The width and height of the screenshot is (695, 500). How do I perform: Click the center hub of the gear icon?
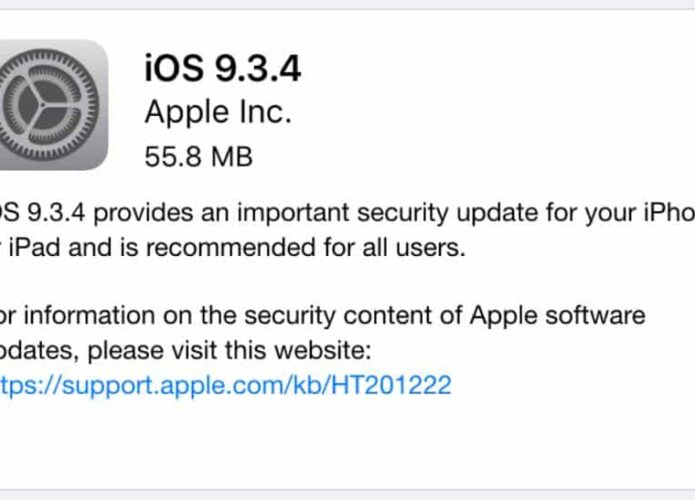coord(42,105)
